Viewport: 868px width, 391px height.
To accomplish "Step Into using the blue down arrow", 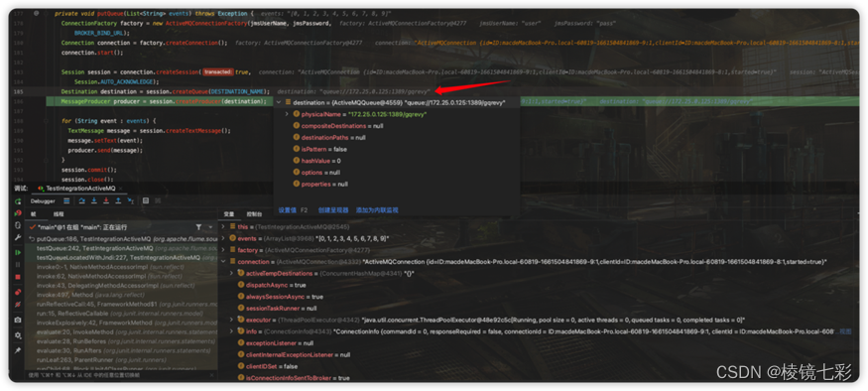I will (x=94, y=201).
